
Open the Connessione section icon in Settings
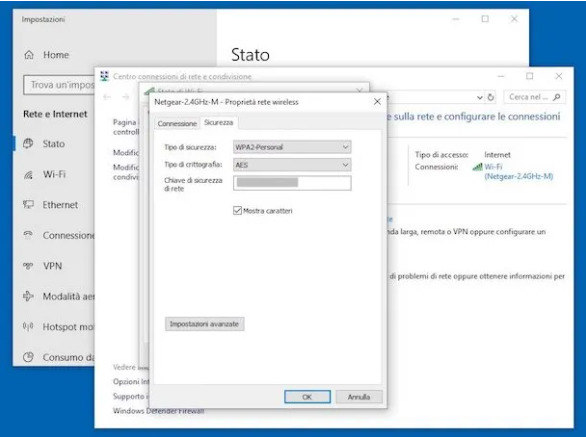point(28,235)
